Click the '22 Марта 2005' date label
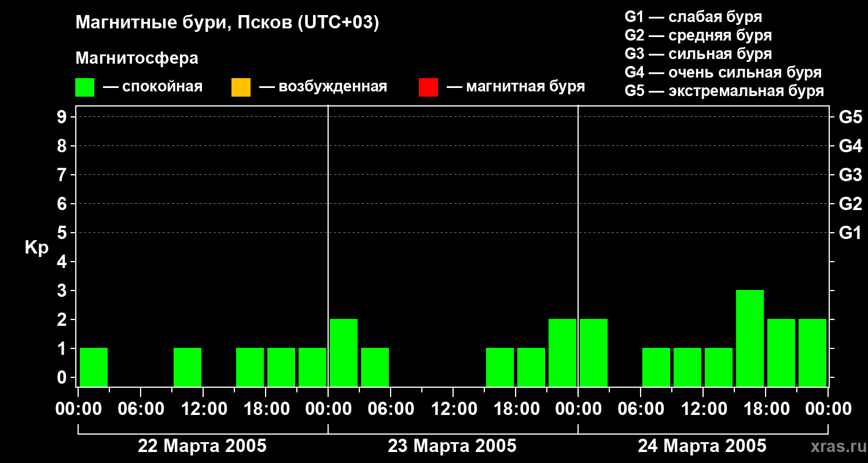Screen dimensions: 868x463 coord(202,446)
